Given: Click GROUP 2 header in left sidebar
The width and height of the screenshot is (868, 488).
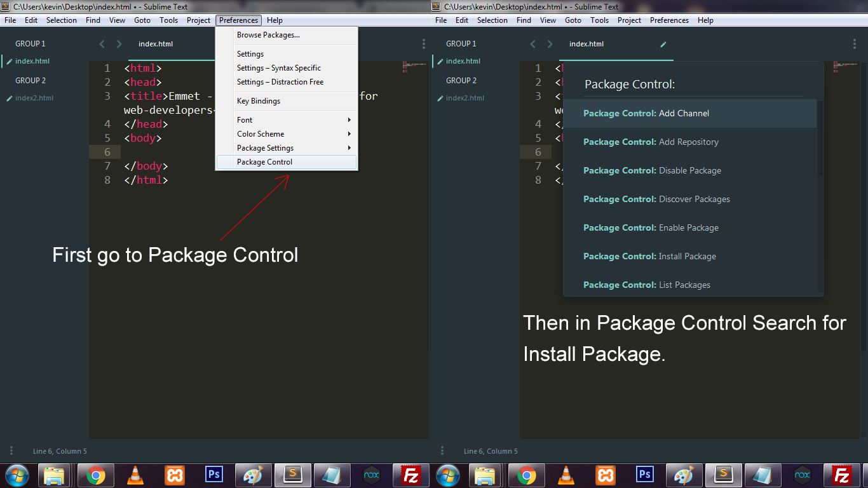Looking at the screenshot, I should (x=31, y=81).
